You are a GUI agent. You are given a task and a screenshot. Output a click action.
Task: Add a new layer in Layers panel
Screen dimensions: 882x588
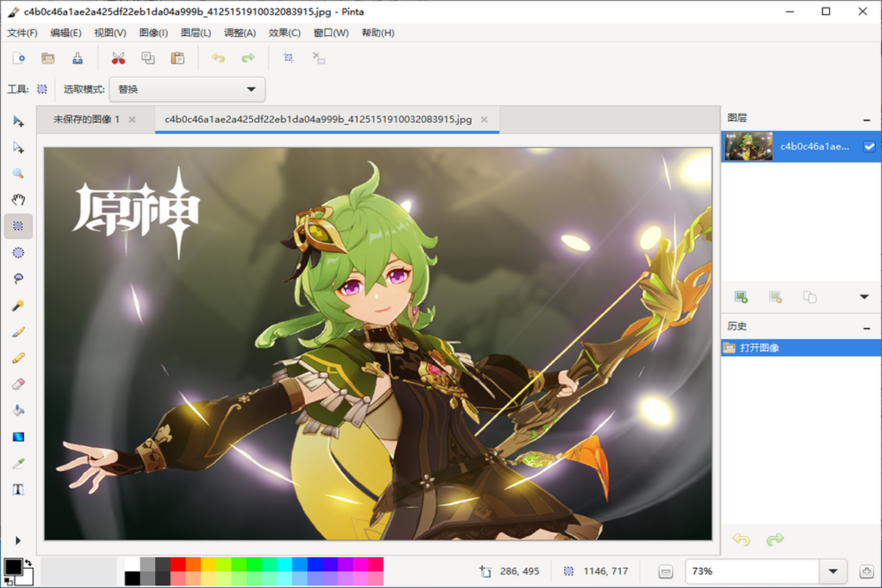point(741,297)
